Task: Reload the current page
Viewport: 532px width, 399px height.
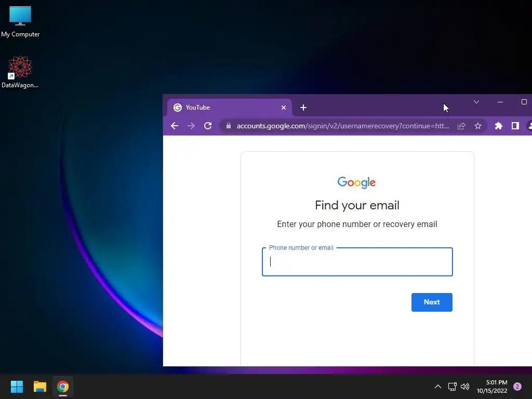Action: click(x=208, y=126)
